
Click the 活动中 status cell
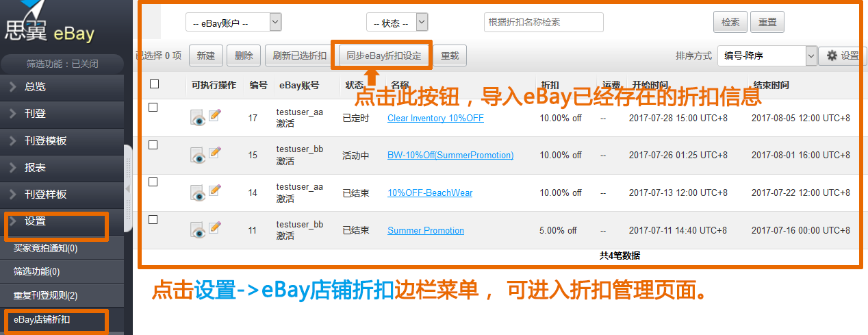pos(355,156)
